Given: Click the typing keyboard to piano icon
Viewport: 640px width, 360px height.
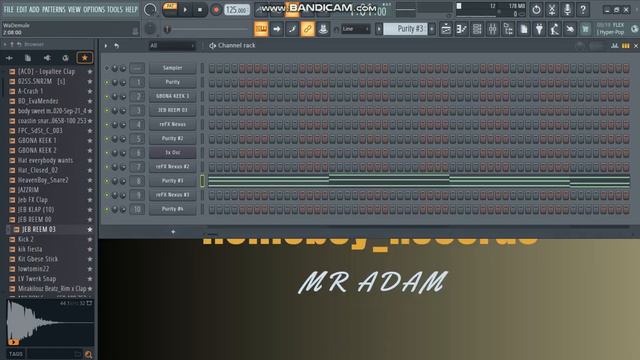Looking at the screenshot, I should coord(261,29).
